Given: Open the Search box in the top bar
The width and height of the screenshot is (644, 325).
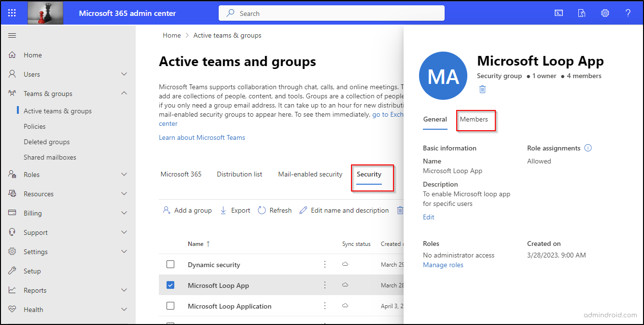Looking at the screenshot, I should coord(331,13).
